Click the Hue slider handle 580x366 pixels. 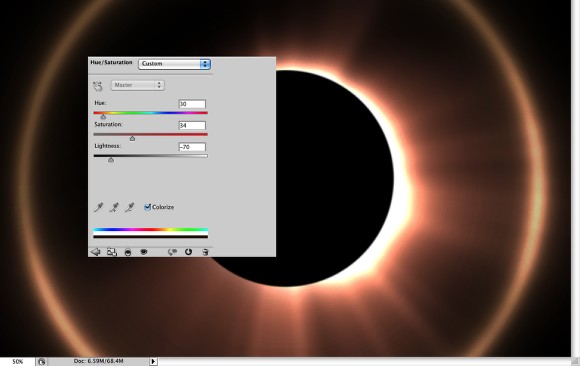point(103,117)
